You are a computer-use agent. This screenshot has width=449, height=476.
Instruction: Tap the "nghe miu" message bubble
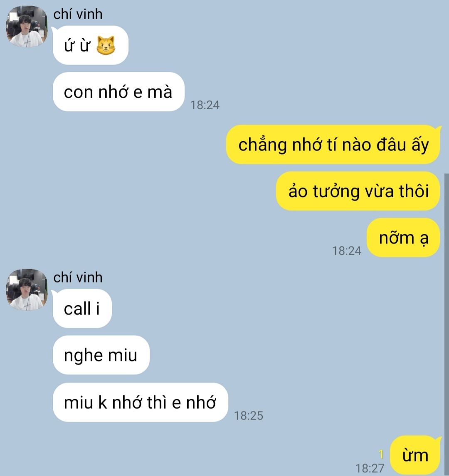coord(101,355)
